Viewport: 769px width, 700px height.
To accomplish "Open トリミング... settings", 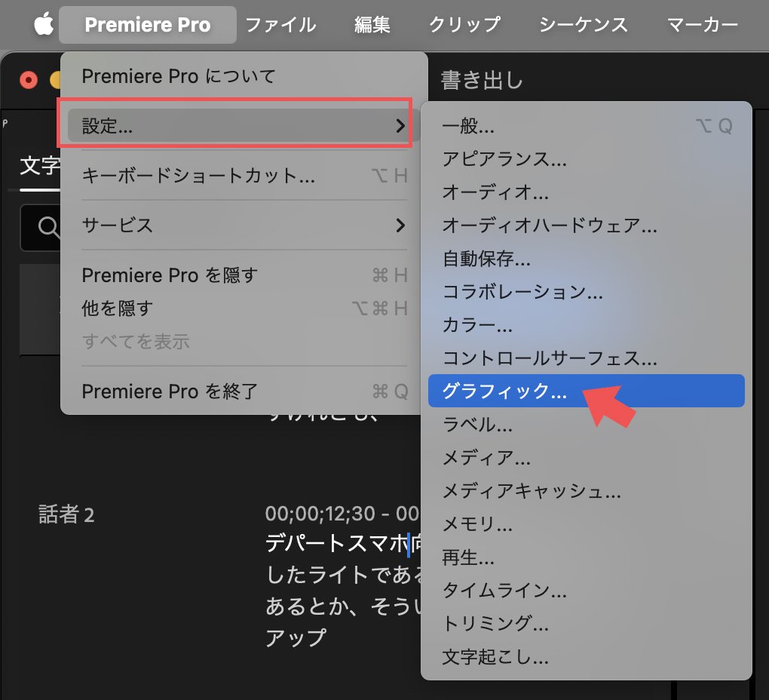I will [x=586, y=623].
